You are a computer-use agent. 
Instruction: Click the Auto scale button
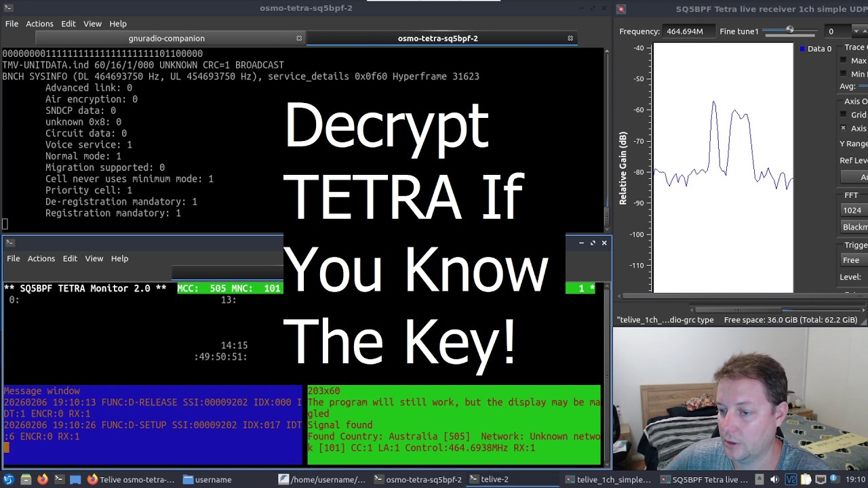(x=854, y=177)
